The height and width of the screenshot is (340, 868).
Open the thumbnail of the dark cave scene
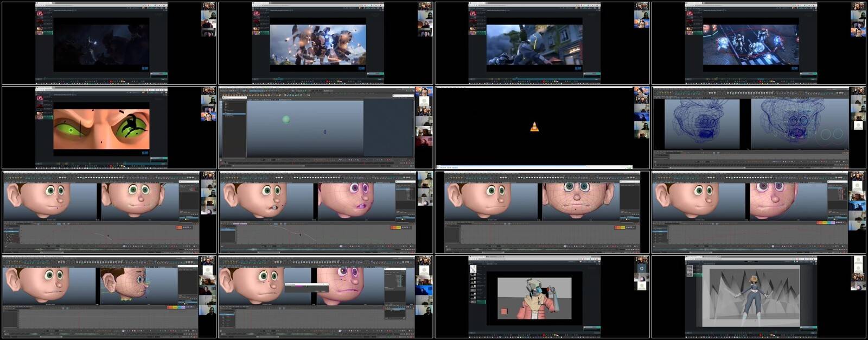109,43
